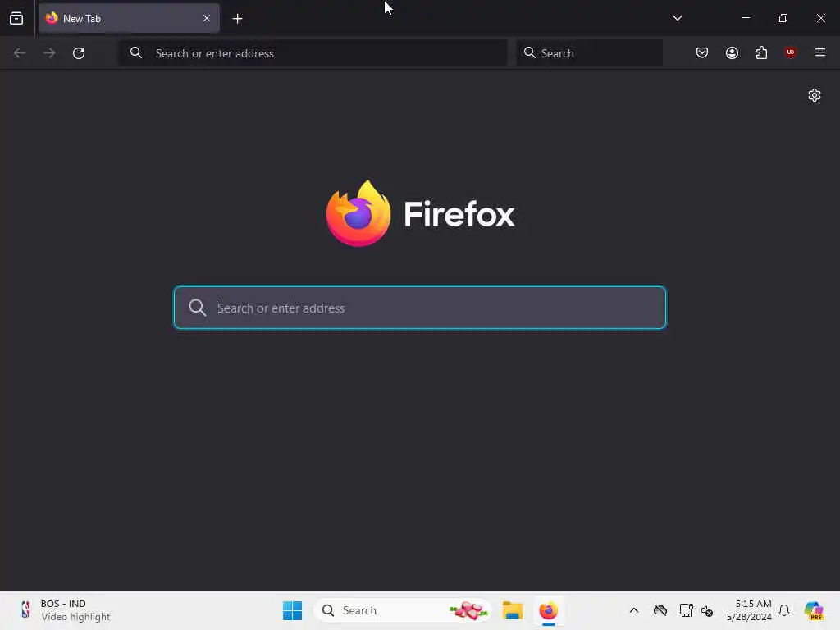Click the OneDrive cloud tray icon
This screenshot has width=840, height=630.
tap(660, 610)
